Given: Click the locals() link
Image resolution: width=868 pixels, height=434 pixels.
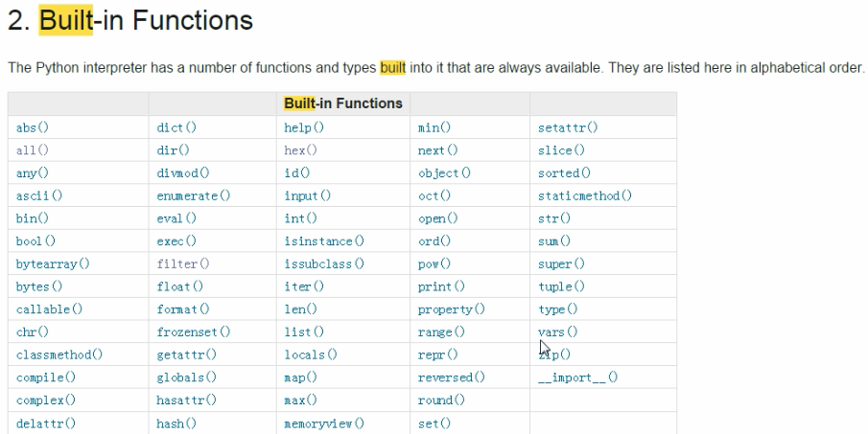Looking at the screenshot, I should click(311, 354).
